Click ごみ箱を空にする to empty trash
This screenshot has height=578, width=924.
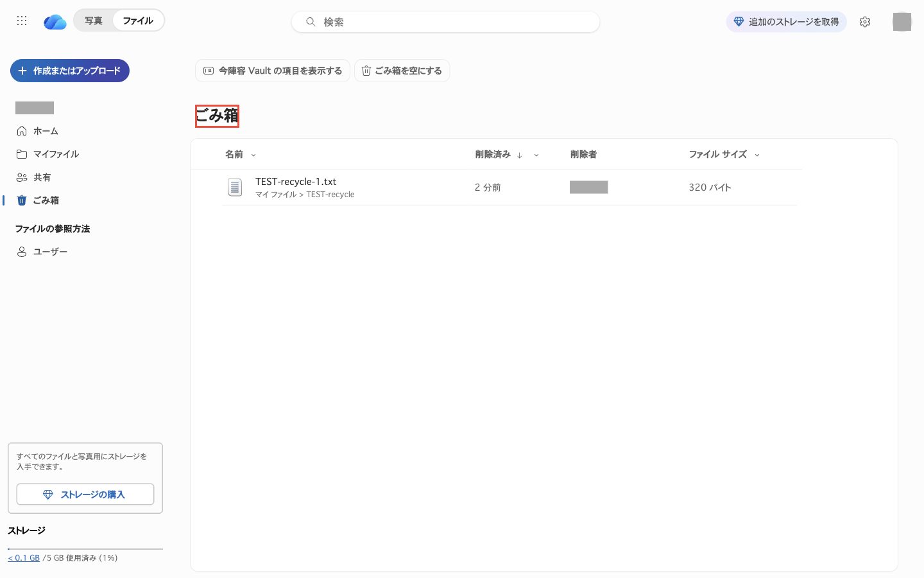[402, 71]
